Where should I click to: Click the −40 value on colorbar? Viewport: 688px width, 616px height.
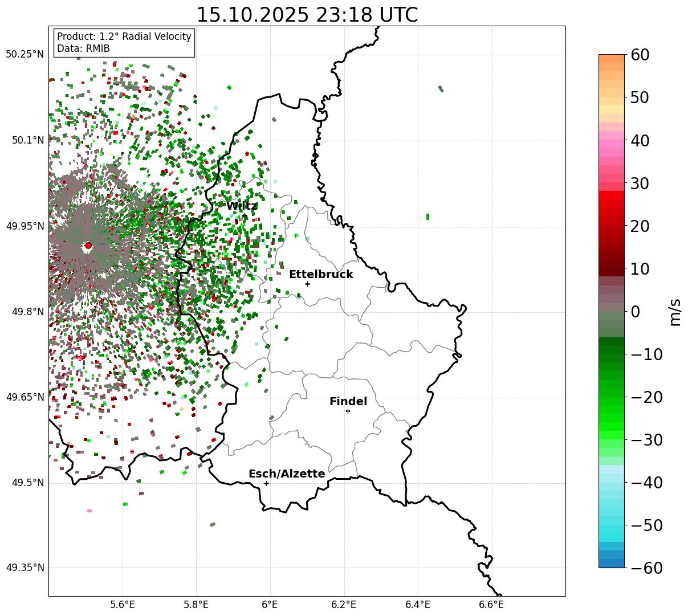(646, 482)
